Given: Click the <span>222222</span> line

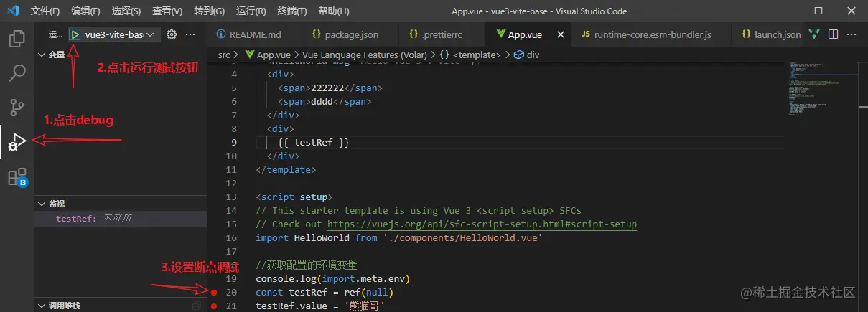Looking at the screenshot, I should pos(330,88).
